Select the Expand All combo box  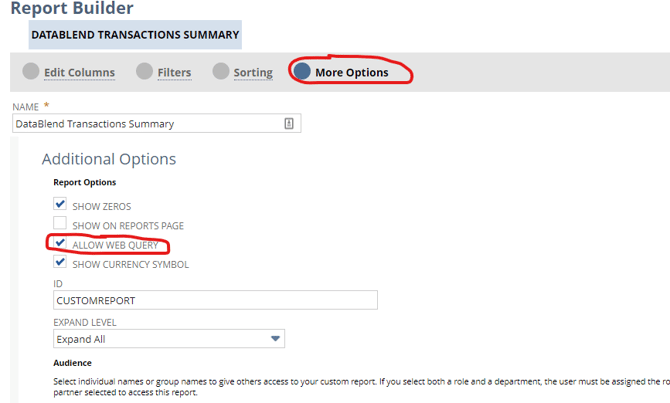169,338
